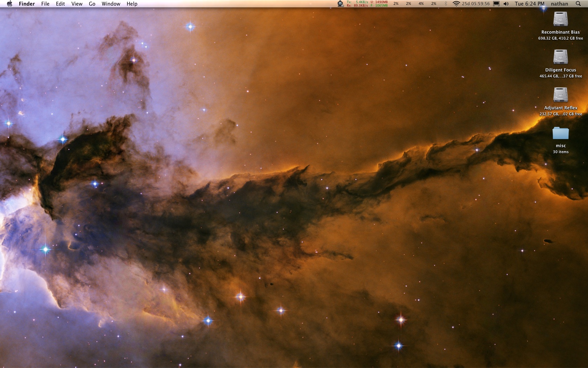Open the File menu
The height and width of the screenshot is (368, 588).
(45, 4)
